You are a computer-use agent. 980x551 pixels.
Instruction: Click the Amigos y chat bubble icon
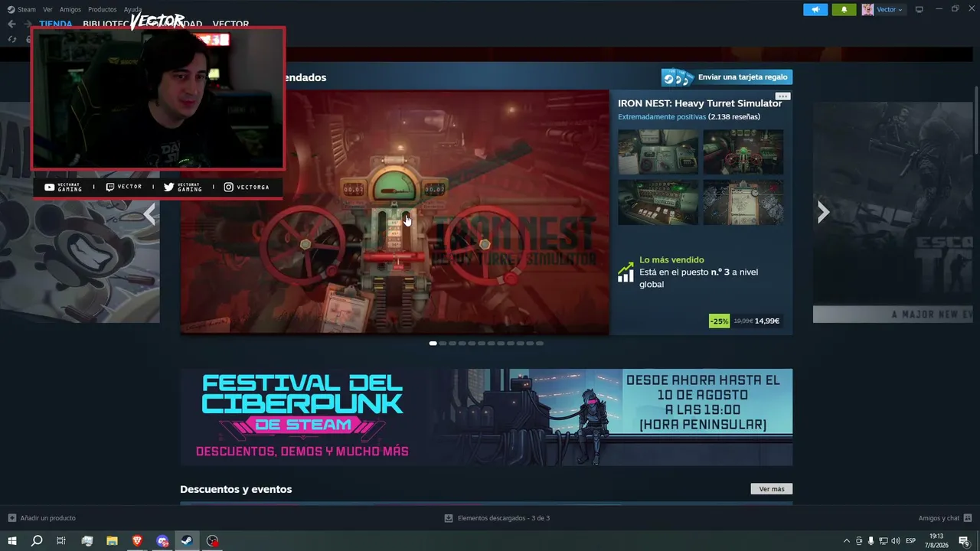tap(967, 518)
